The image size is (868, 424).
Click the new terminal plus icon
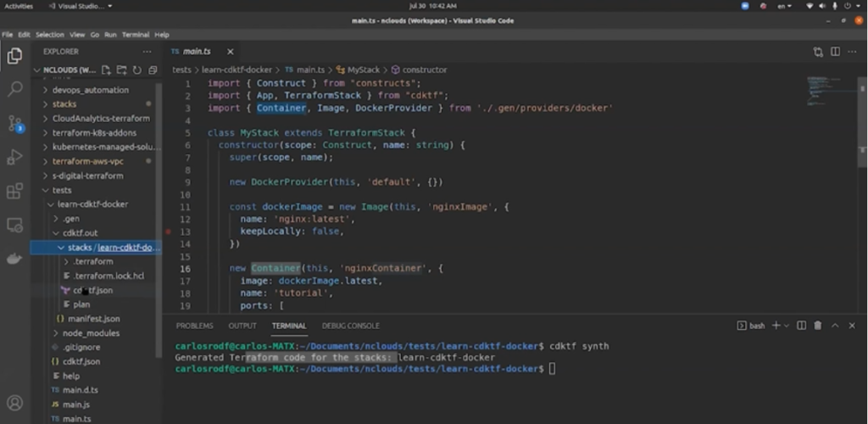pos(776,326)
